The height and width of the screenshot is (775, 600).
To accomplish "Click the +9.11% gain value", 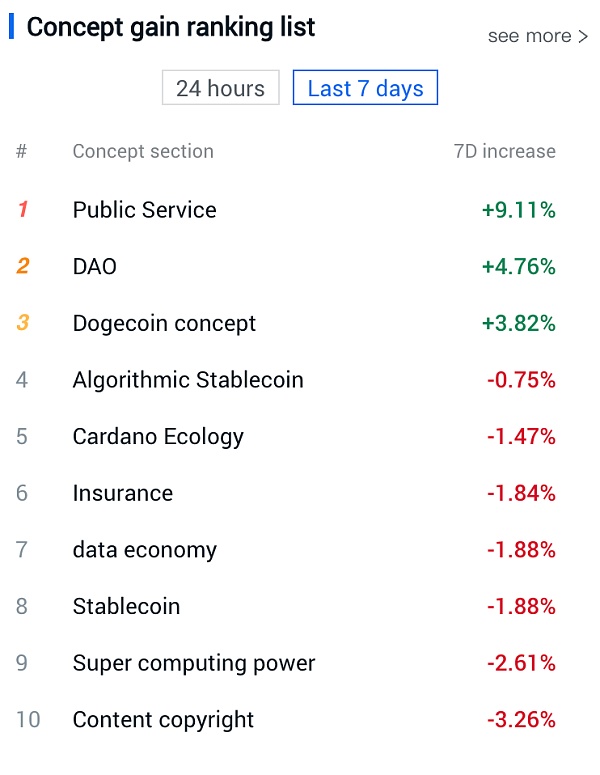I will point(518,210).
